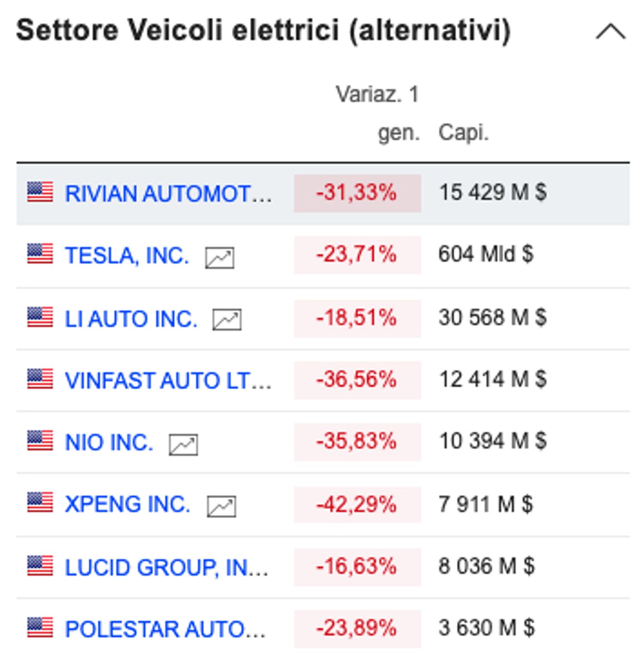The image size is (644, 657).
Task: Open the Polestar Automotive link
Action: 165,629
